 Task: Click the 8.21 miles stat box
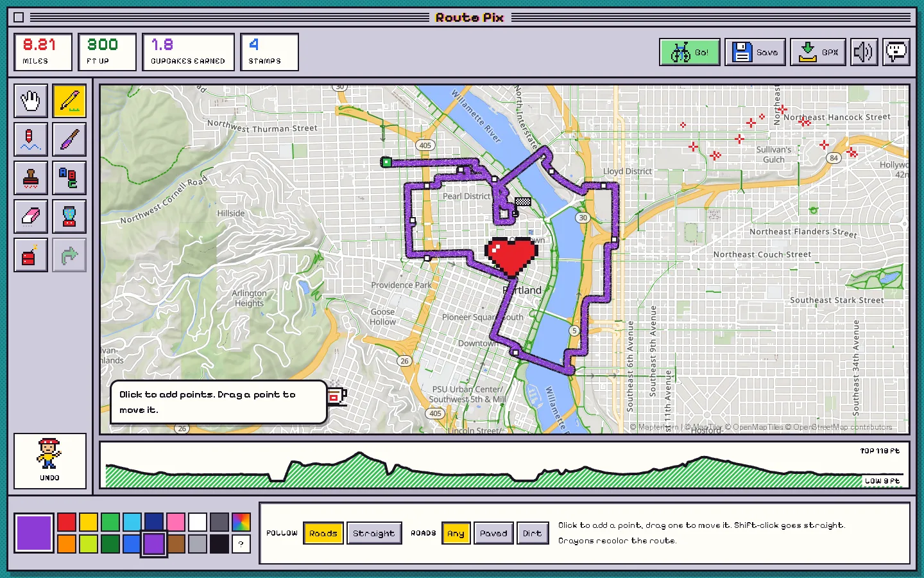click(x=43, y=52)
